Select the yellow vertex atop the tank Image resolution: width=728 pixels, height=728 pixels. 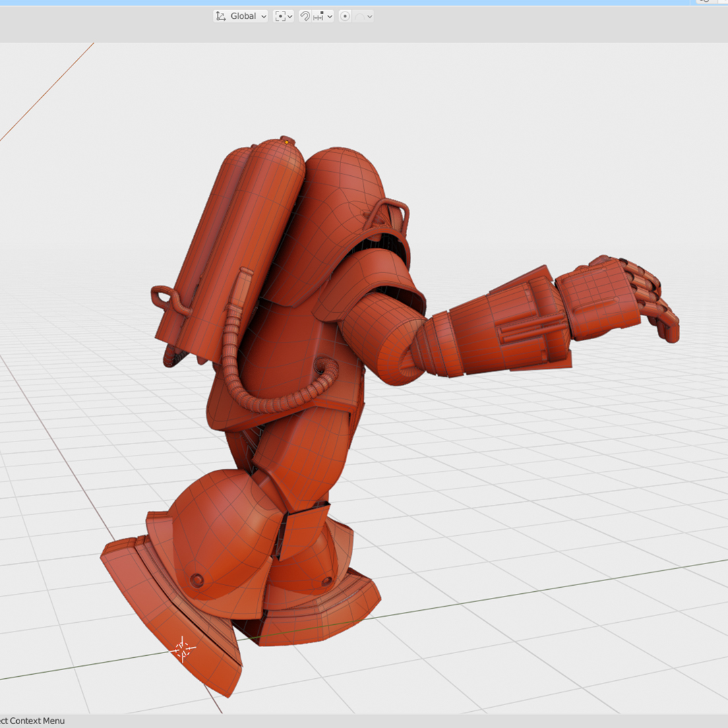(x=286, y=142)
